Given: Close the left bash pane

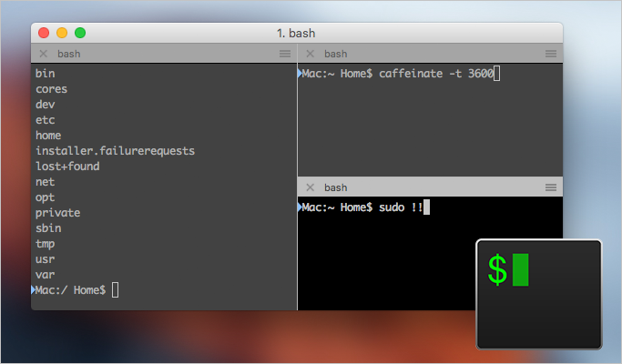Looking at the screenshot, I should pyautogui.click(x=44, y=54).
